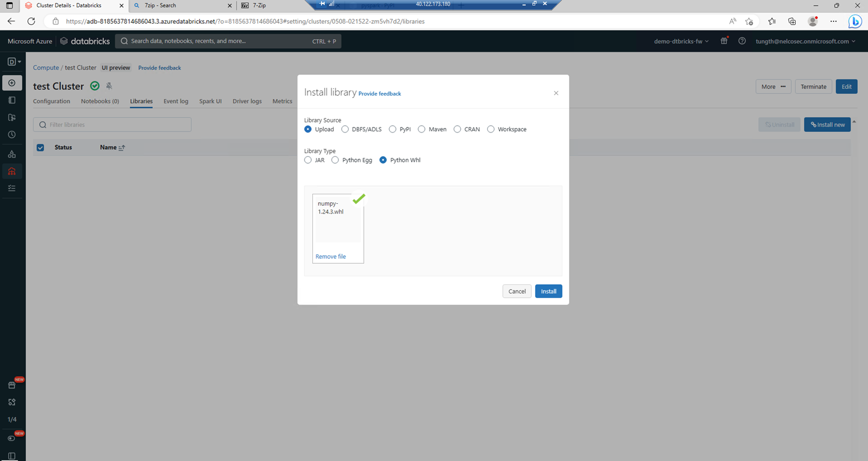This screenshot has height=461, width=868.
Task: Switch to the Notebooks (0) tab
Action: [100, 101]
